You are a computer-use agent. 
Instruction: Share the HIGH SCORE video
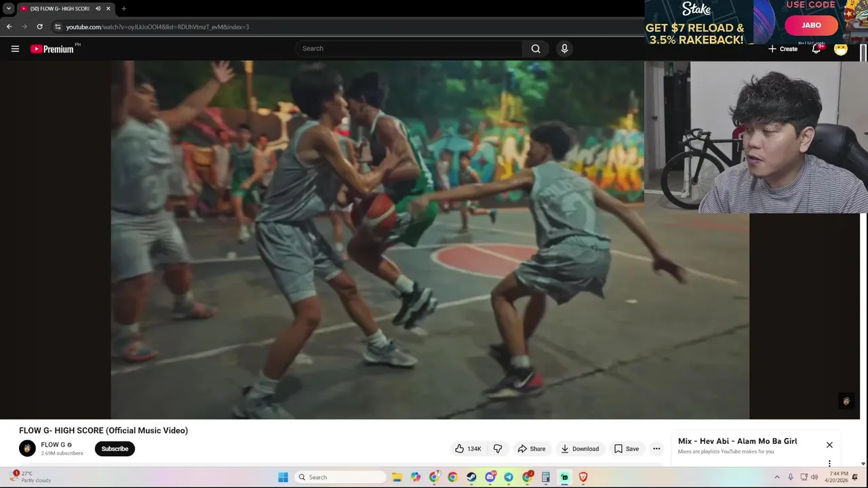[x=532, y=449]
